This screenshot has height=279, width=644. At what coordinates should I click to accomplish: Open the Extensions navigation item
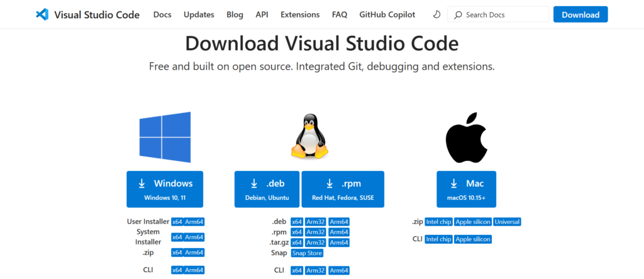click(x=300, y=15)
